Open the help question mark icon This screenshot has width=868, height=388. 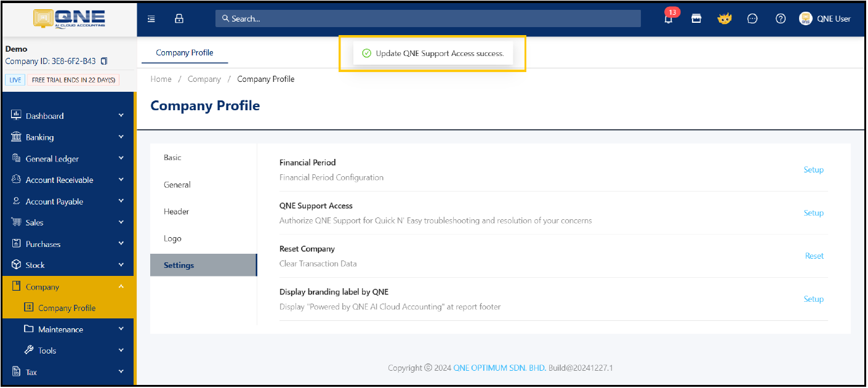[x=781, y=18]
